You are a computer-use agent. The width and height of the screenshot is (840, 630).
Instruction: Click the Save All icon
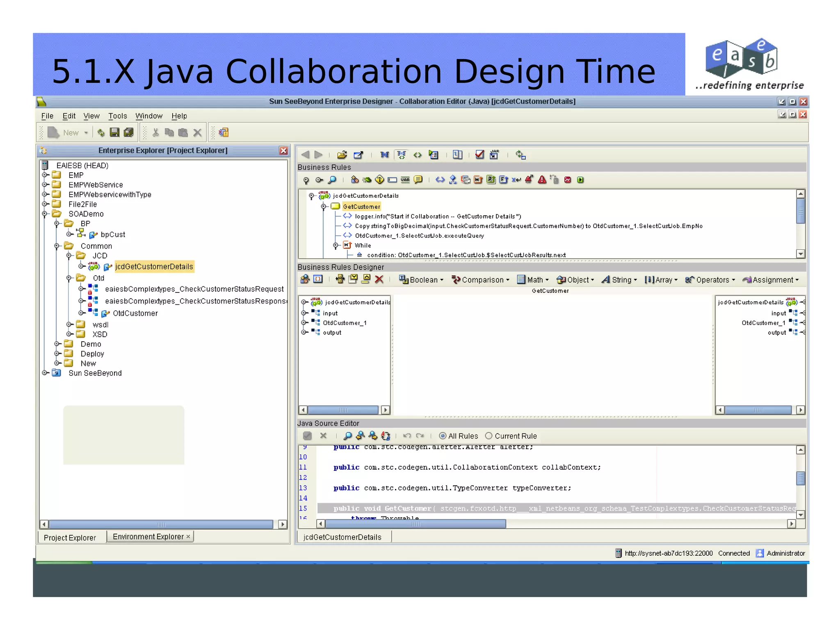pos(129,132)
